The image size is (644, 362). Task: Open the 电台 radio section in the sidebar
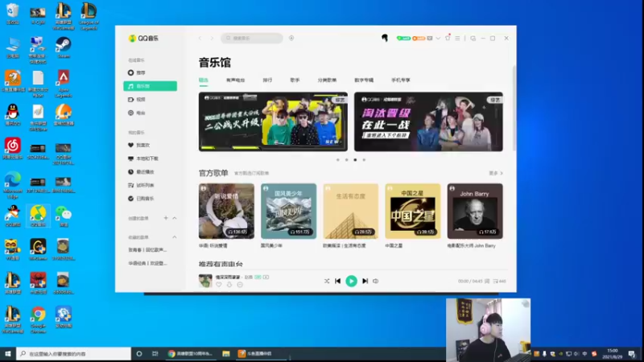(x=137, y=113)
